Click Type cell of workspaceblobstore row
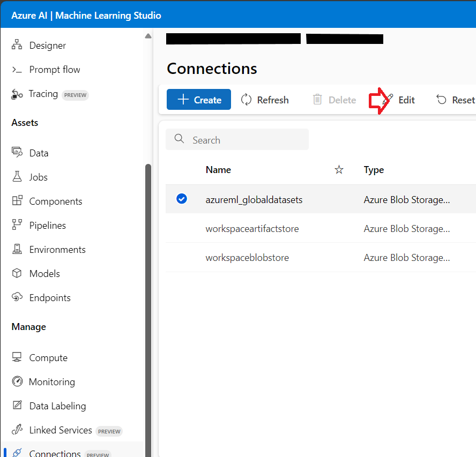 [407, 258]
